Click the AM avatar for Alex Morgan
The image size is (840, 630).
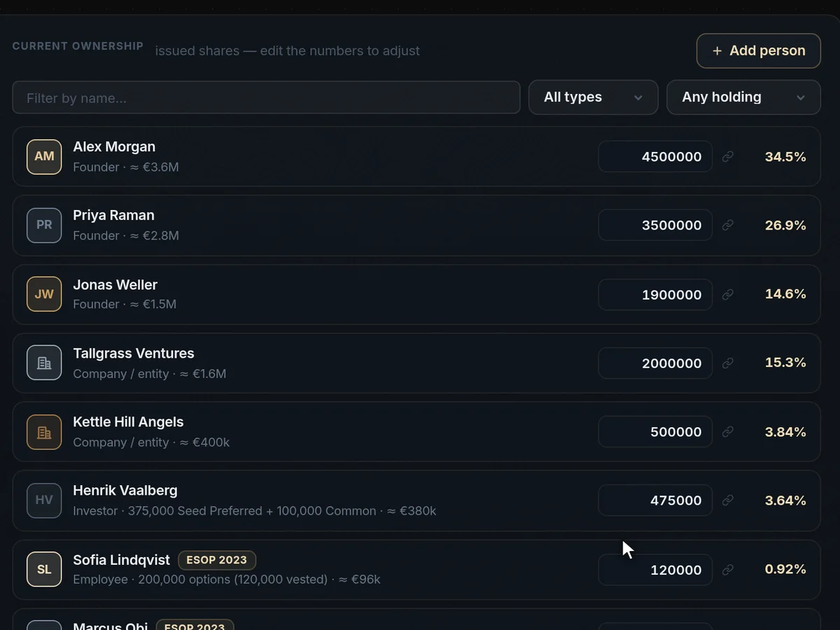click(x=44, y=156)
